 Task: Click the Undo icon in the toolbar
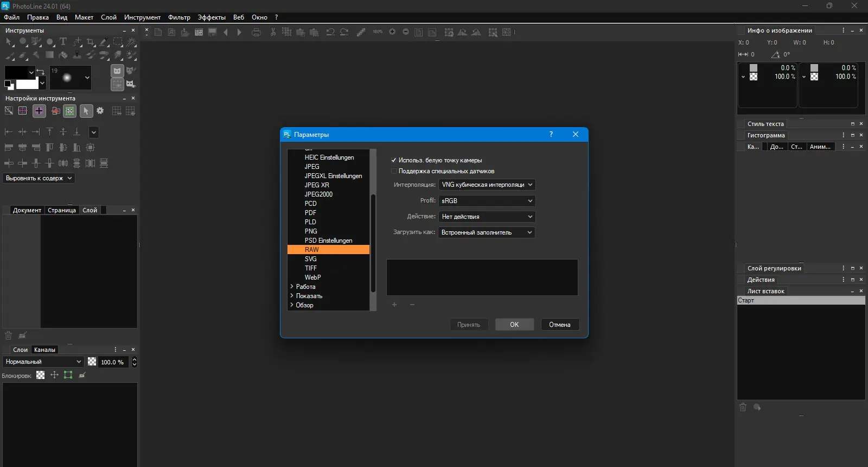[x=330, y=33]
